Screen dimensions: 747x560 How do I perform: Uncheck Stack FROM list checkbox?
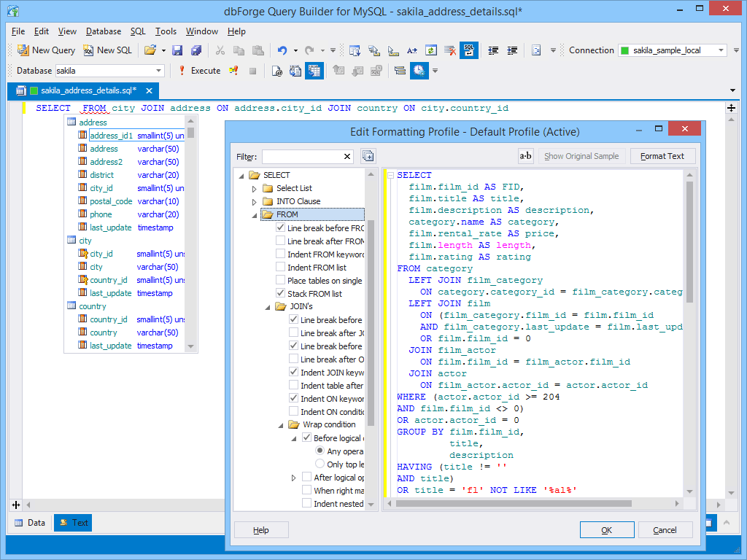(281, 293)
